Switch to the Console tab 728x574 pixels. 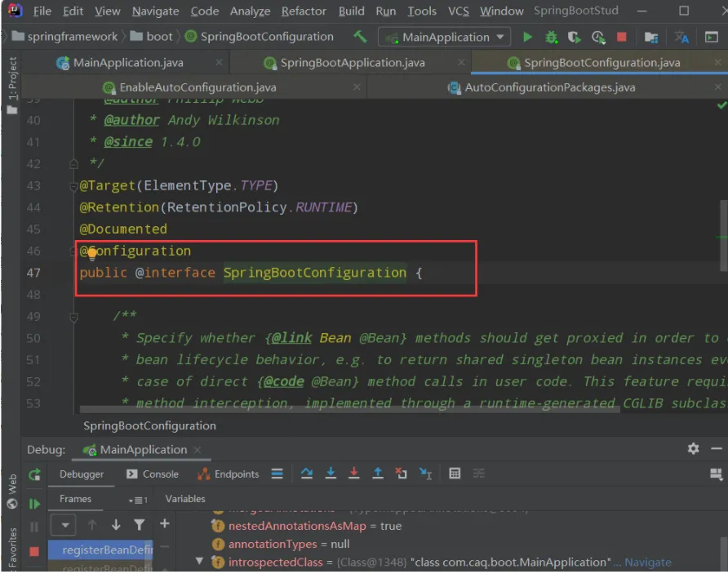pyautogui.click(x=153, y=474)
